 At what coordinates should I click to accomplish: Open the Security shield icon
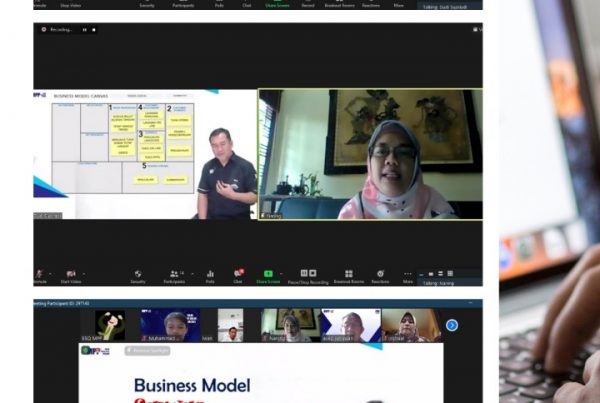tap(138, 273)
